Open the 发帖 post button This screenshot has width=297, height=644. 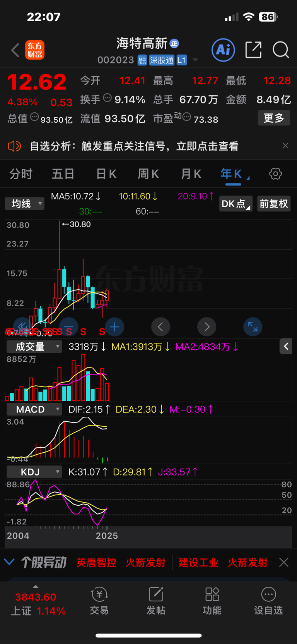156,601
